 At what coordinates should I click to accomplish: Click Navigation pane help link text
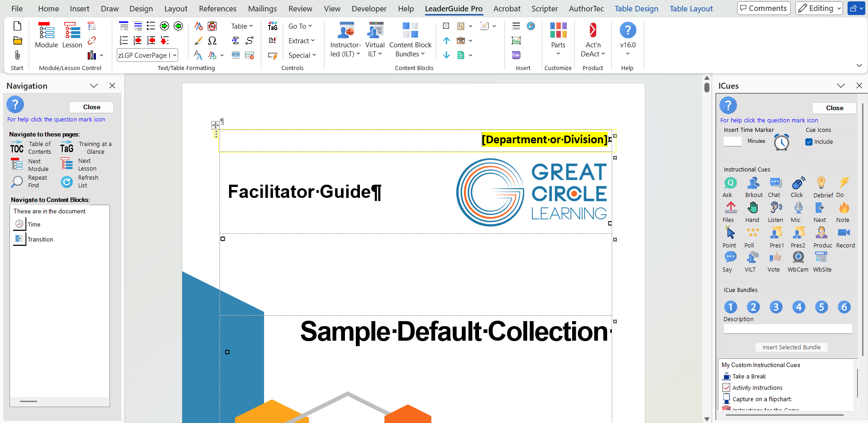tap(56, 120)
